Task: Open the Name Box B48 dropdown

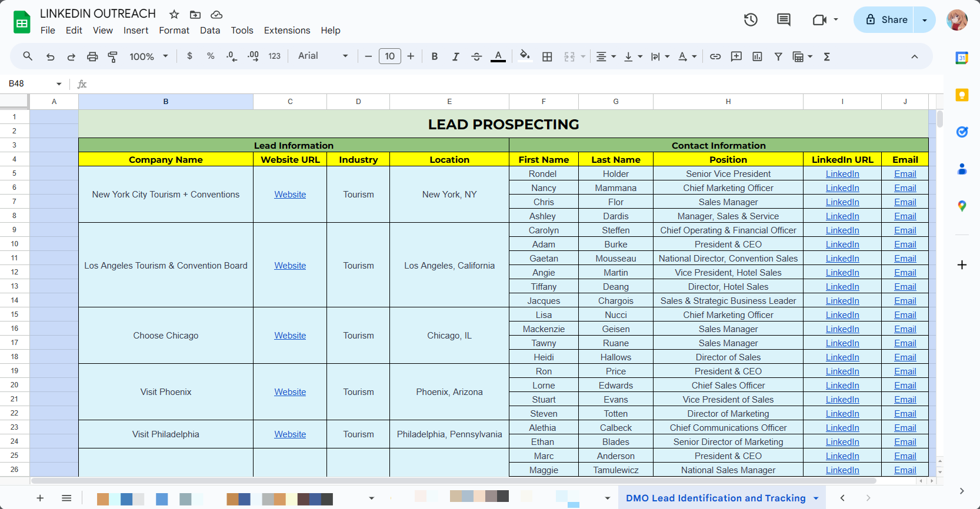Action: 59,83
